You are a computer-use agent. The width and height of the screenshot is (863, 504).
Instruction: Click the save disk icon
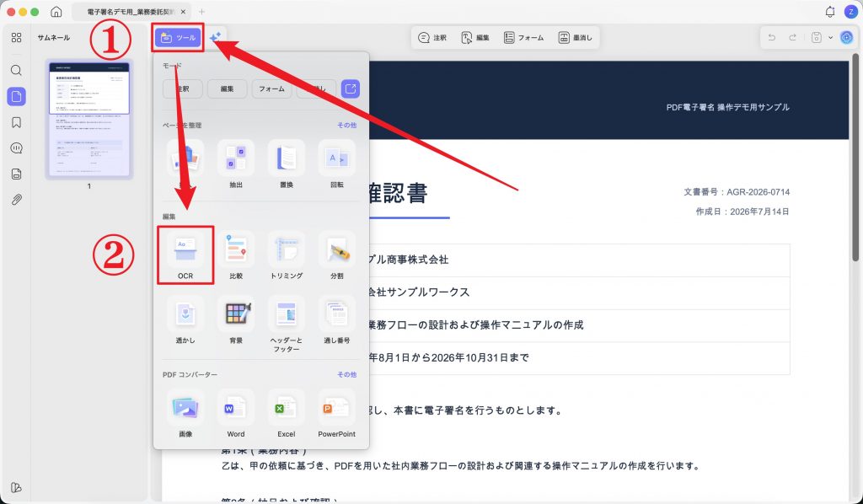(x=817, y=37)
